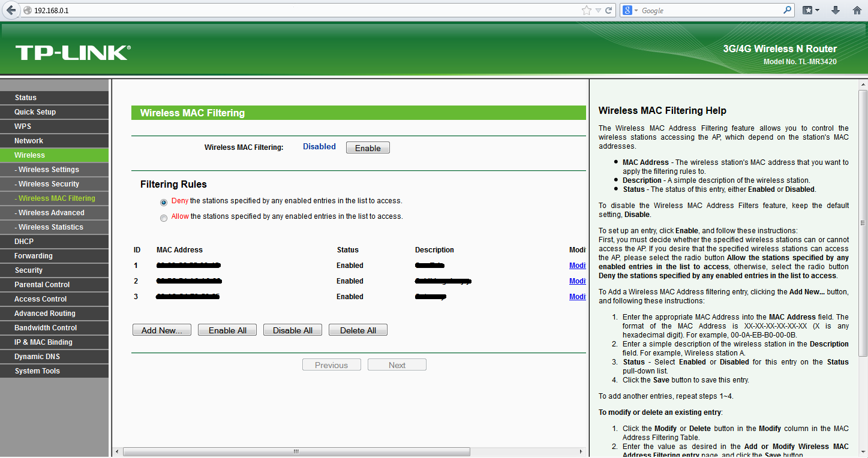868x458 pixels.
Task: Click the Enable All button
Action: click(227, 330)
